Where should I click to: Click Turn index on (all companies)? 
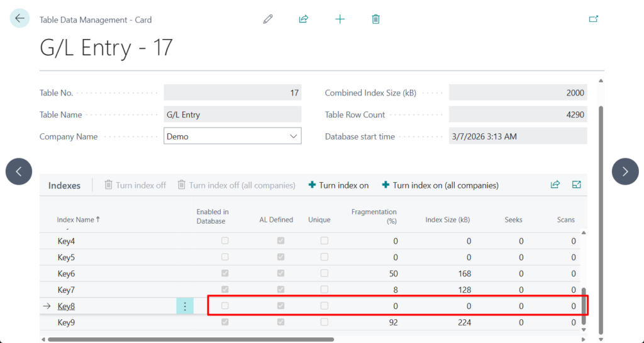[440, 185]
